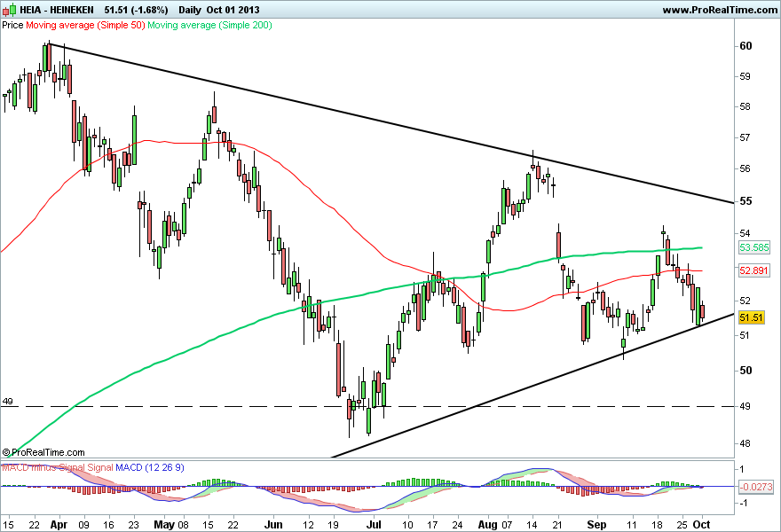Click the green 53.585 value tag
Image resolution: width=781 pixels, height=532 pixels.
[x=754, y=247]
